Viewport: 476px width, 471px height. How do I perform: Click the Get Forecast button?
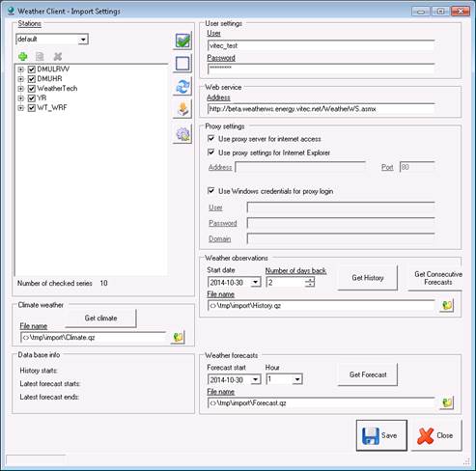tap(368, 374)
